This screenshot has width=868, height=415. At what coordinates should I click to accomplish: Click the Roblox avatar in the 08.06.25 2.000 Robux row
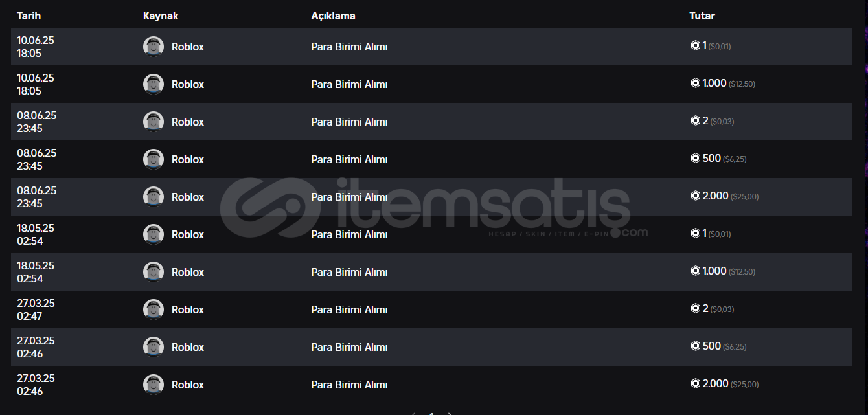[x=154, y=197]
